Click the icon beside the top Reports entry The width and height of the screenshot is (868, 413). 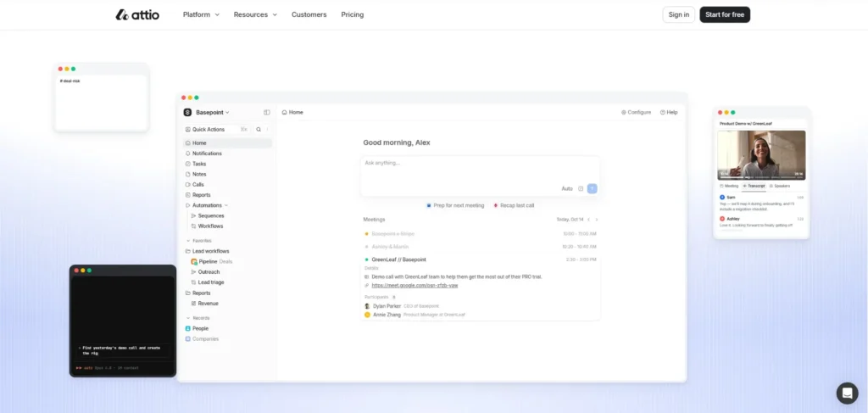[187, 195]
